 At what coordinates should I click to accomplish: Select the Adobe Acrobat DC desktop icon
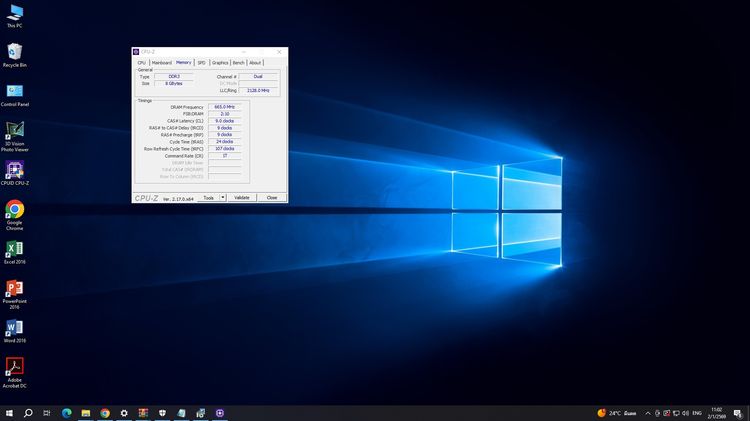click(x=15, y=366)
